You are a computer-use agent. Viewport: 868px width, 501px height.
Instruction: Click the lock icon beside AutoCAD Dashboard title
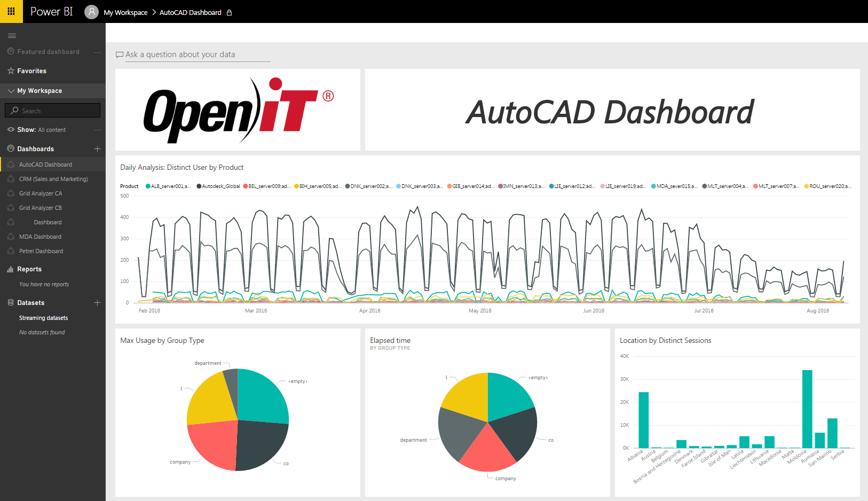229,12
